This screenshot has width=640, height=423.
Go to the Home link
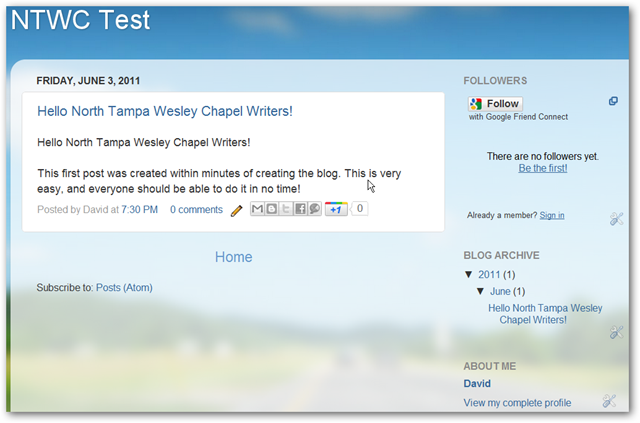point(233,257)
